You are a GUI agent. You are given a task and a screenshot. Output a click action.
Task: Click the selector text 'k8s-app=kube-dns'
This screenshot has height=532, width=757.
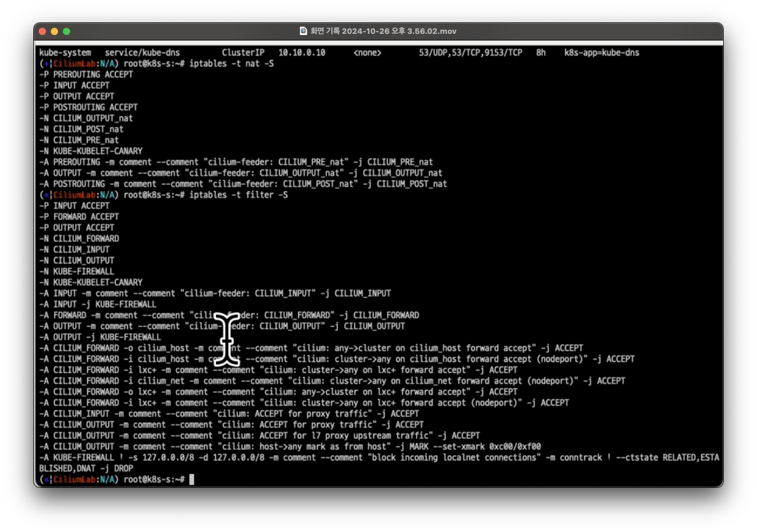click(x=602, y=53)
